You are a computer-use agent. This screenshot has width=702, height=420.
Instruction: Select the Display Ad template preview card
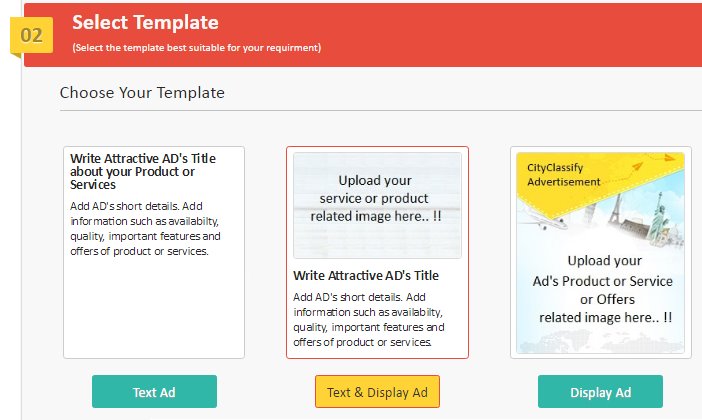(601, 253)
